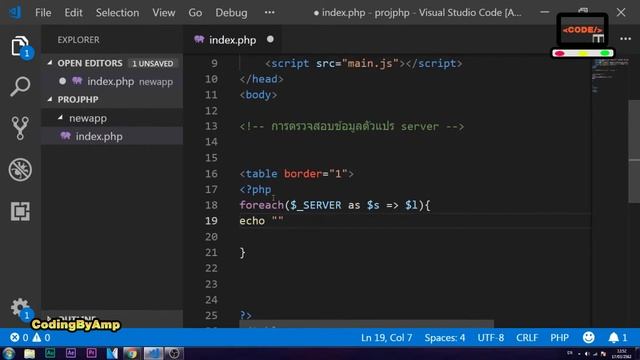Screen dimensions: 640x360
Task: Open the Debug menu
Action: (x=231, y=13)
